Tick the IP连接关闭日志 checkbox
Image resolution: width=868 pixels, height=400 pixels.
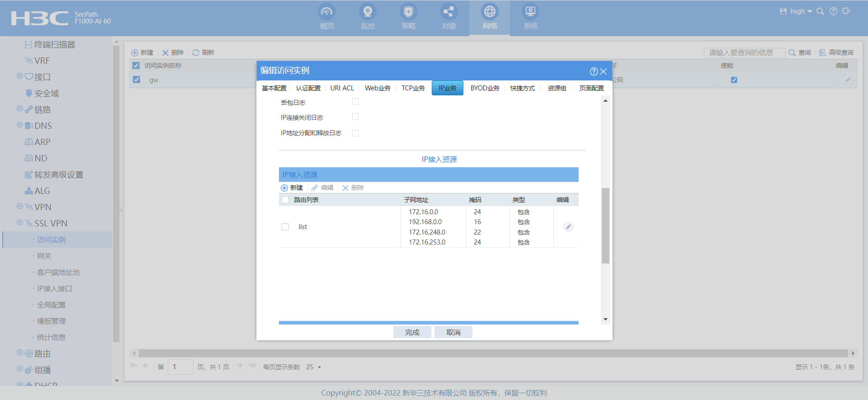(x=355, y=117)
